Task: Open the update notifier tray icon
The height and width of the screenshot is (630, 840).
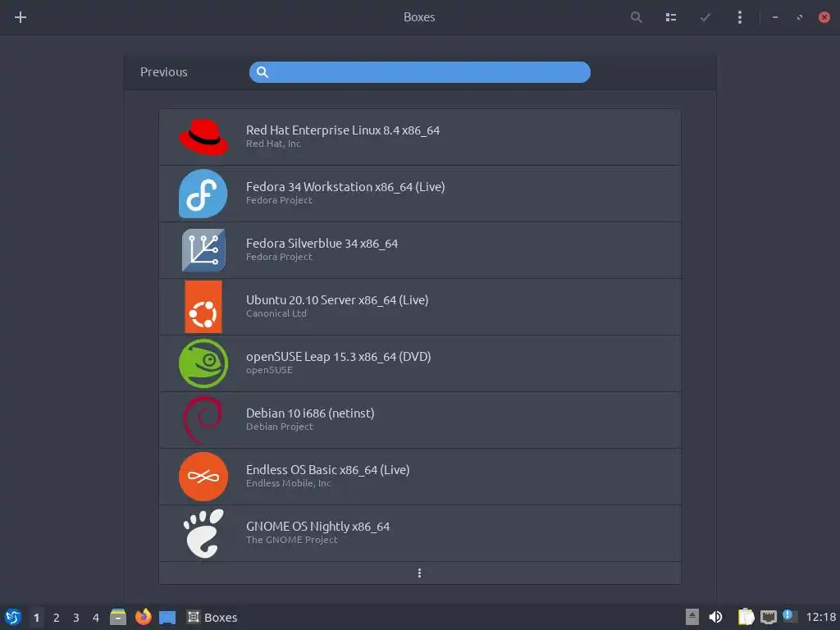Action: click(x=790, y=616)
